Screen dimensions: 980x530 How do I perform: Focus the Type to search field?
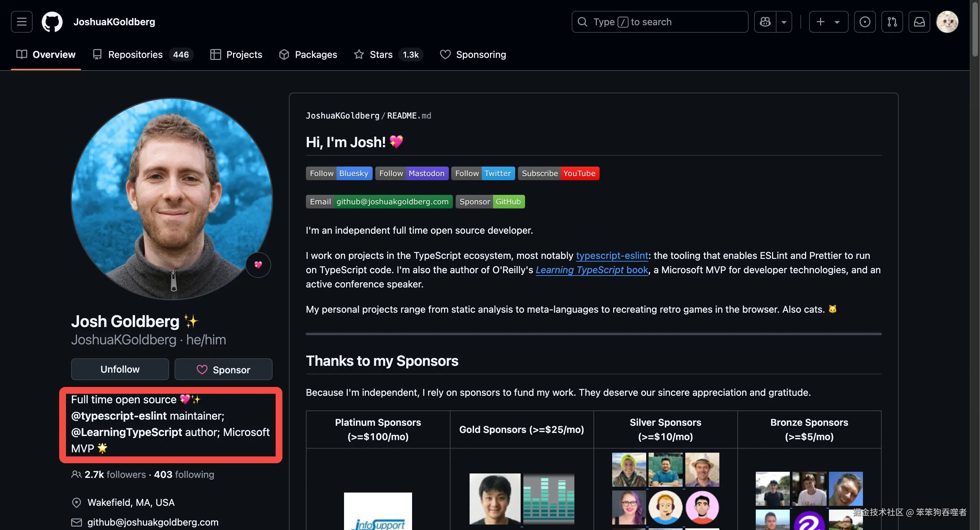pos(660,22)
